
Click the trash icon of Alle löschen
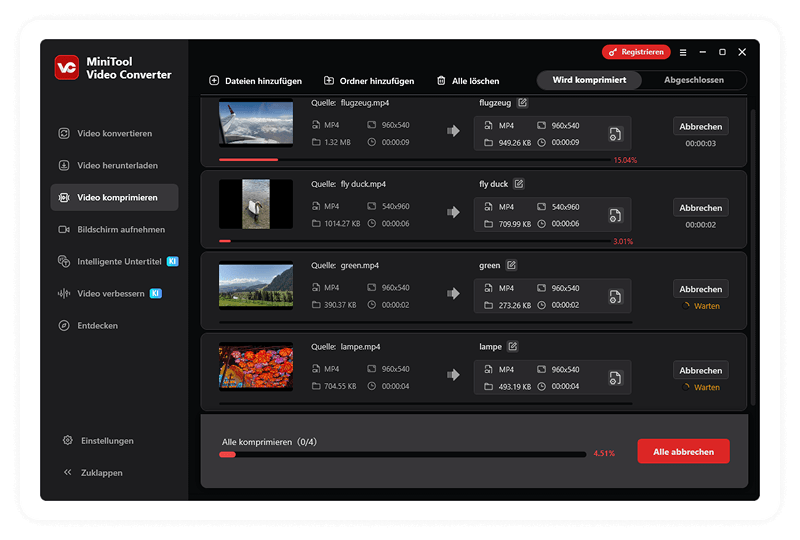click(x=441, y=81)
